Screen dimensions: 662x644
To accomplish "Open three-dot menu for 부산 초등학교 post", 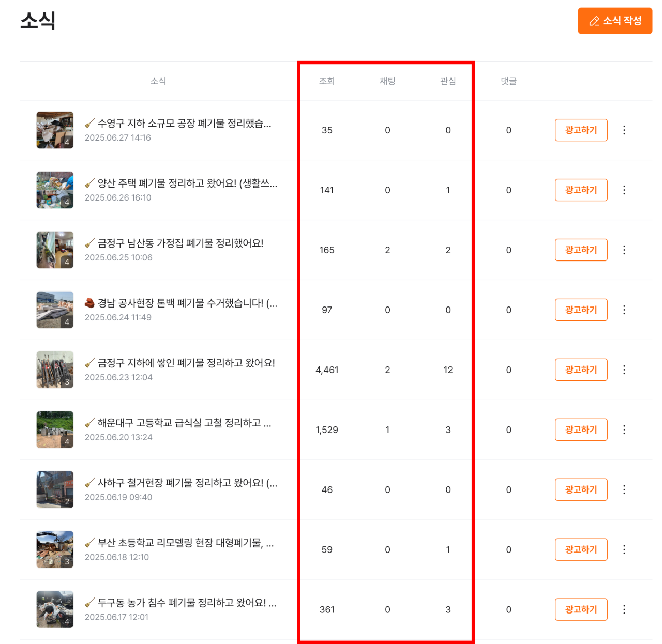I will click(624, 550).
